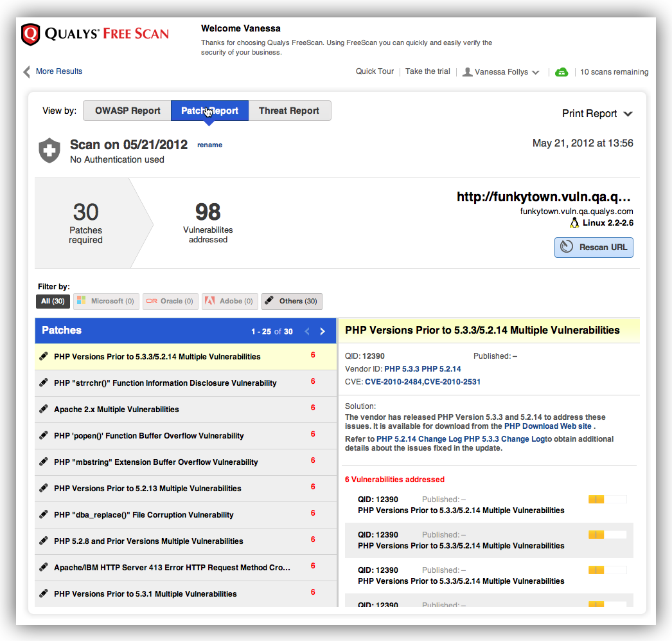Click the Rescan URL button

click(594, 248)
